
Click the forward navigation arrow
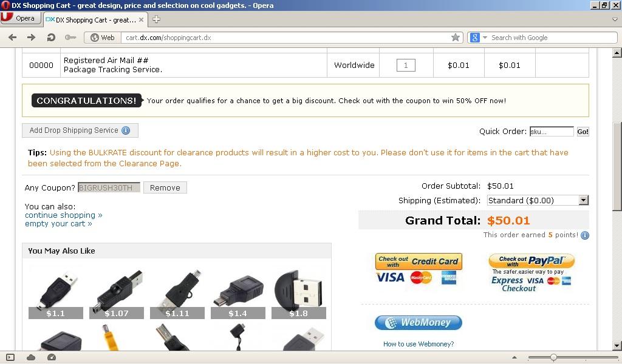(32, 37)
